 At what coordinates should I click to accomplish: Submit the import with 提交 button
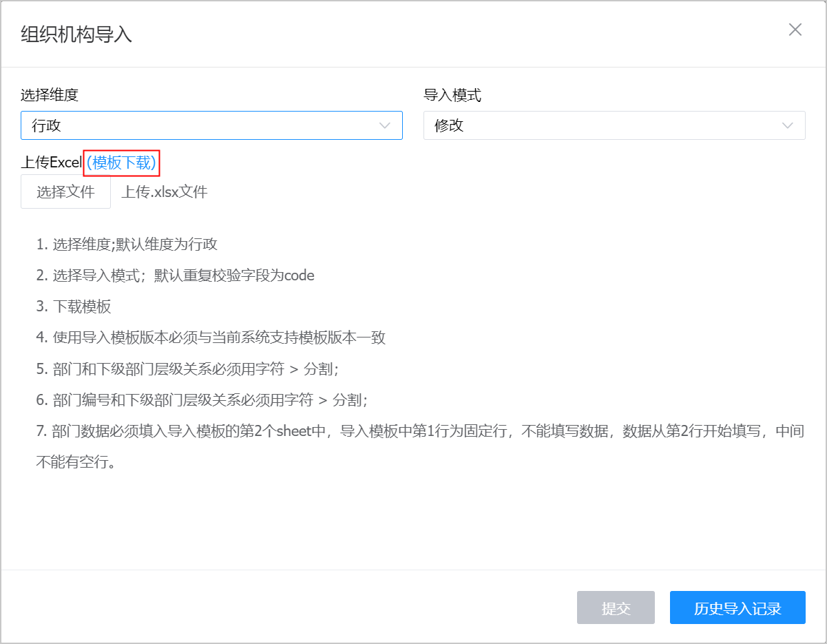tap(616, 608)
